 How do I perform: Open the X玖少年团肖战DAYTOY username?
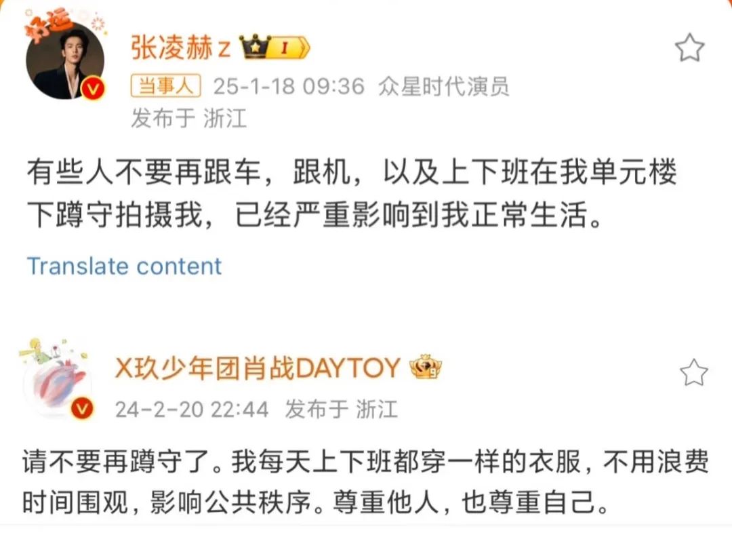[258, 368]
